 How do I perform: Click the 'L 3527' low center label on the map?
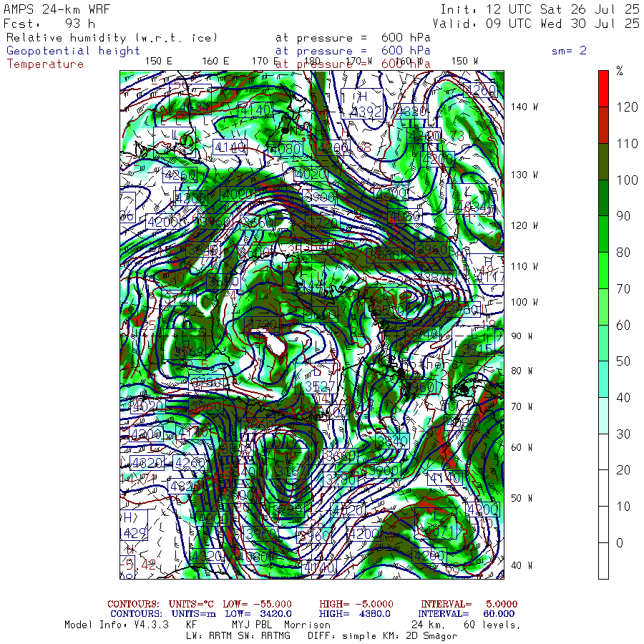(317, 379)
